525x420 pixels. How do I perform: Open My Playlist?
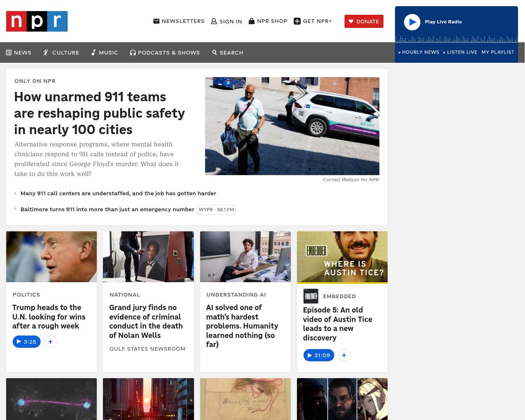coord(498,52)
